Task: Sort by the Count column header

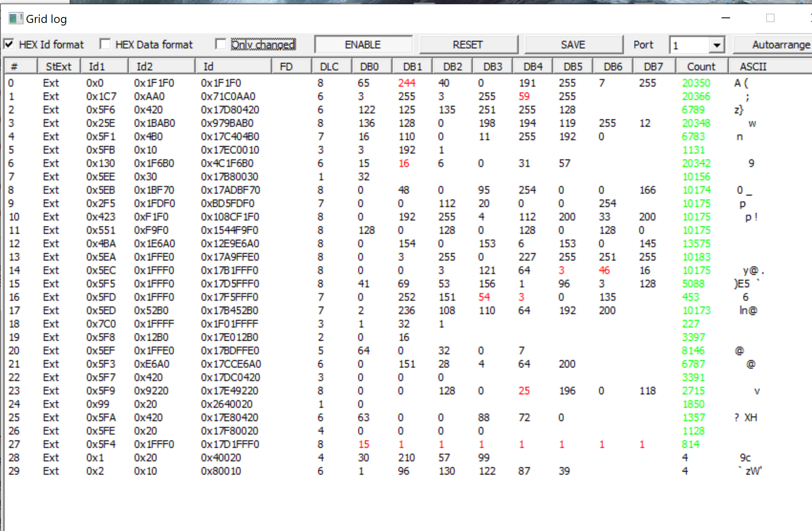Action: click(701, 67)
